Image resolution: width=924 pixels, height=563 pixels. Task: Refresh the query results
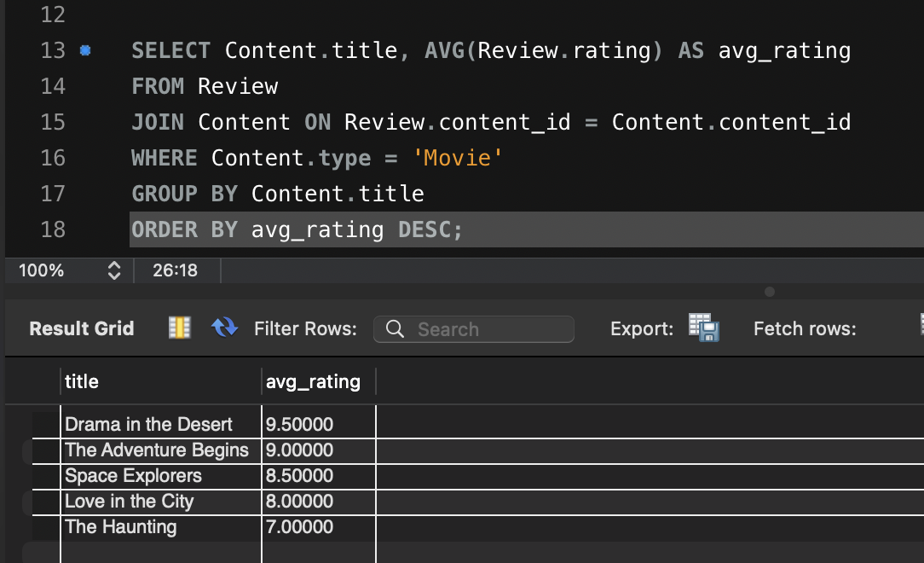tap(223, 328)
